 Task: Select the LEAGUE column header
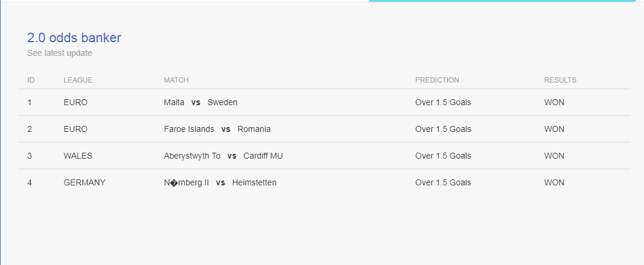point(78,80)
